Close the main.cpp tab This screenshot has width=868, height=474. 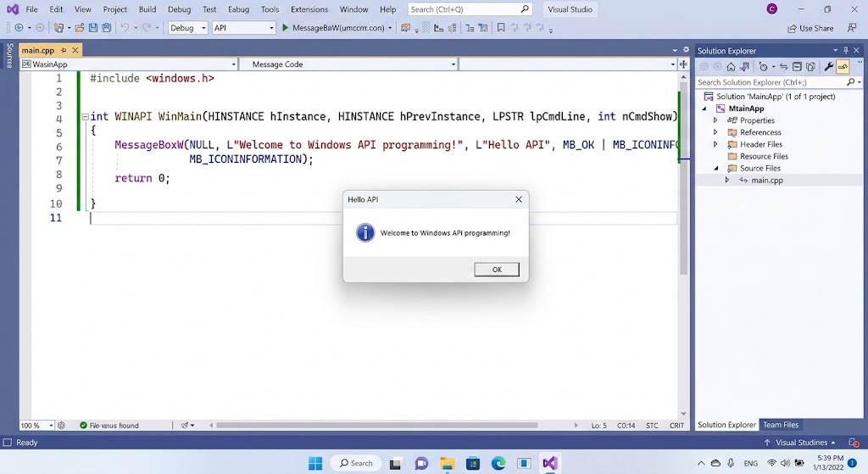pos(75,50)
